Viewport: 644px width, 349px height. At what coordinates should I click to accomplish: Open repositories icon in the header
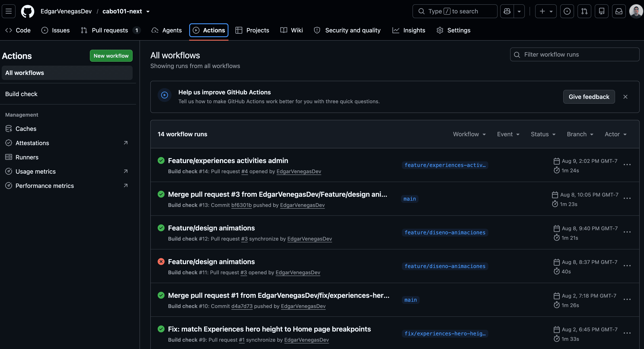click(x=601, y=11)
